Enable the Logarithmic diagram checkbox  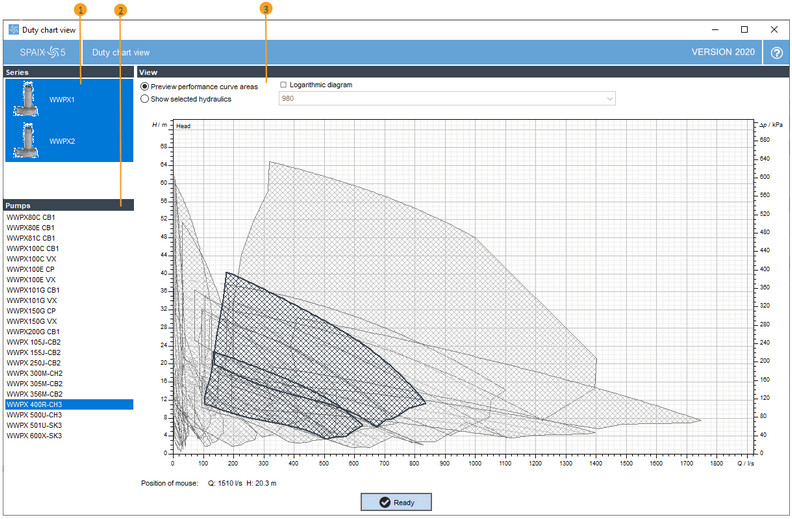[283, 85]
